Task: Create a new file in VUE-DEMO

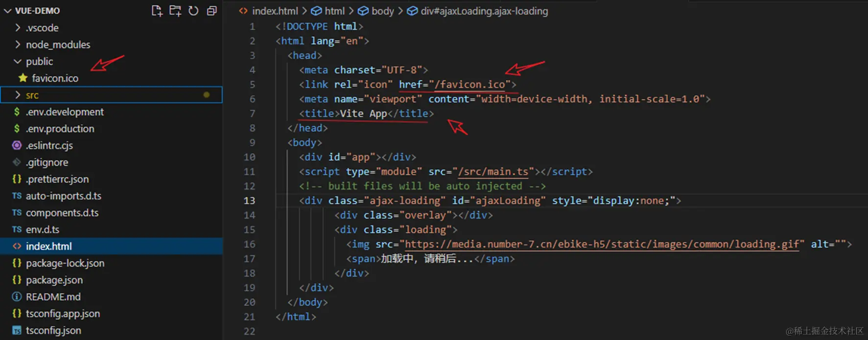Action: (157, 11)
